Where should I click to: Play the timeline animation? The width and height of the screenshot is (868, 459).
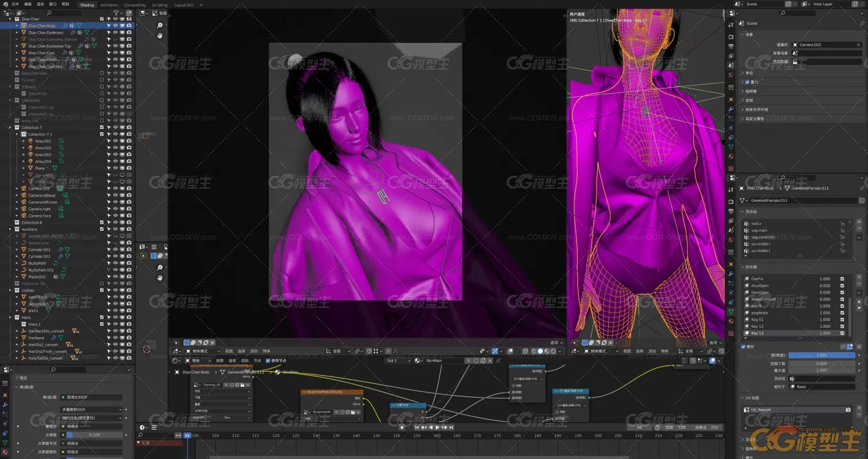(x=437, y=427)
